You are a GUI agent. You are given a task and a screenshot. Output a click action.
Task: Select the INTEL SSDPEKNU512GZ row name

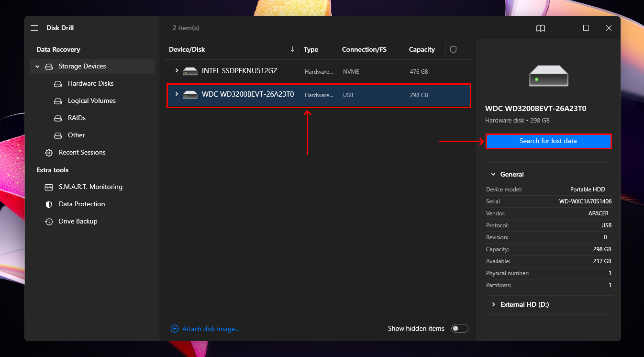coord(239,70)
